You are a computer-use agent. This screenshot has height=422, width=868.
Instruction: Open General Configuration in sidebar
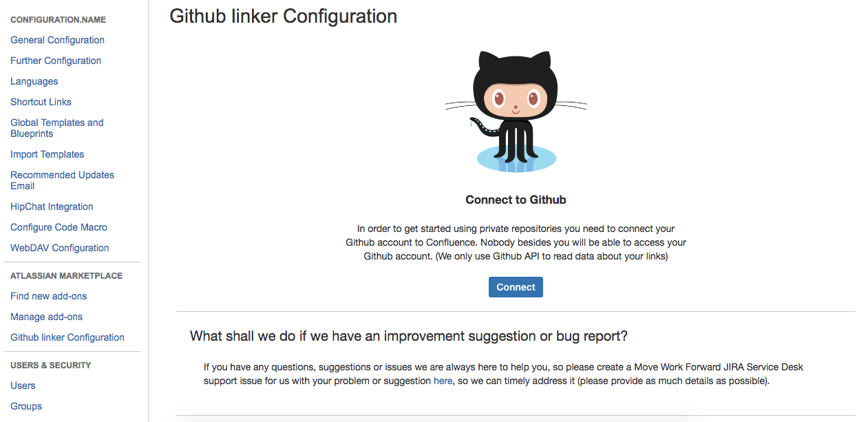point(57,40)
